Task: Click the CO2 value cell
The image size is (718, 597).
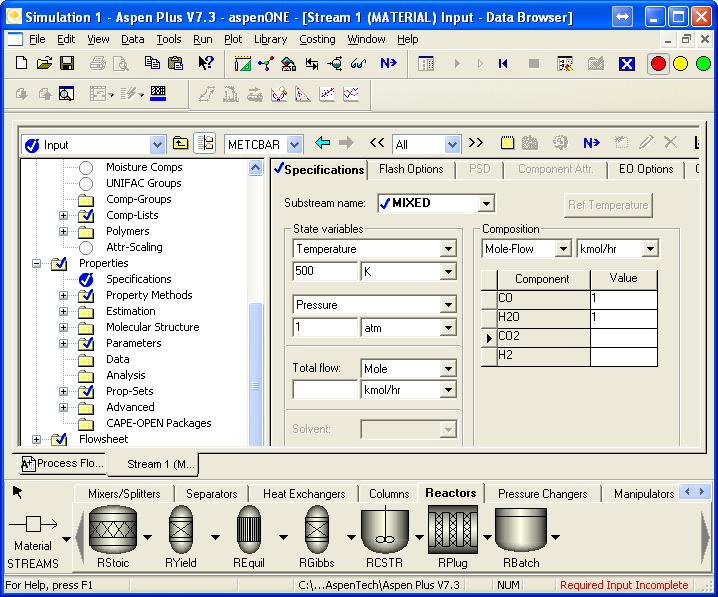Action: [x=624, y=336]
